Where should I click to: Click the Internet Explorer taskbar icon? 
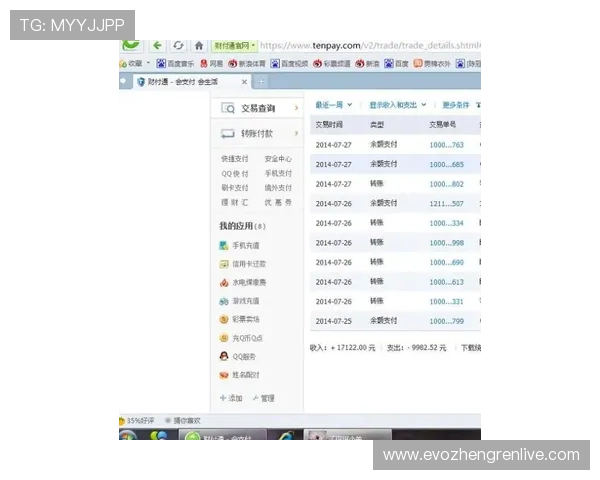pos(286,435)
